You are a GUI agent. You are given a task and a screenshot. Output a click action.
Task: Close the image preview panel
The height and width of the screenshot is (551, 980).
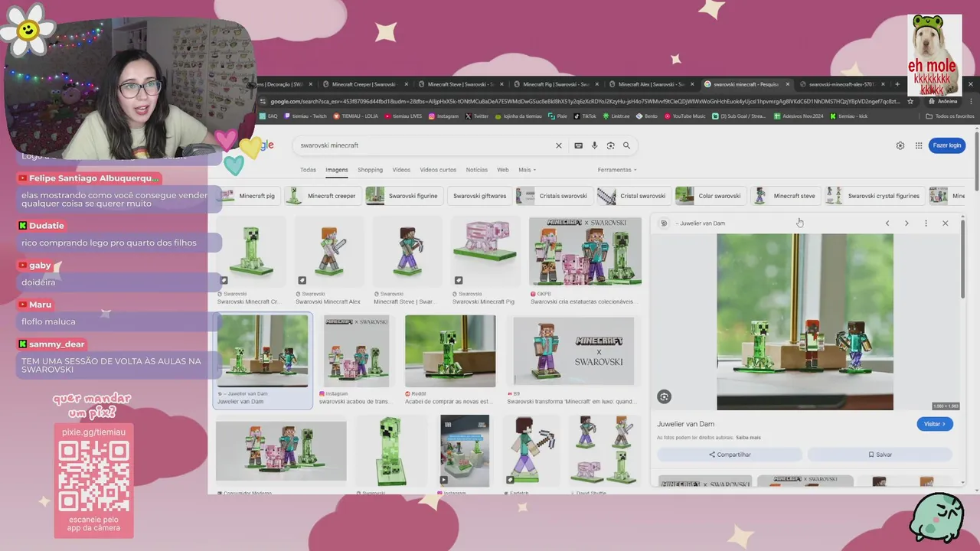click(945, 223)
